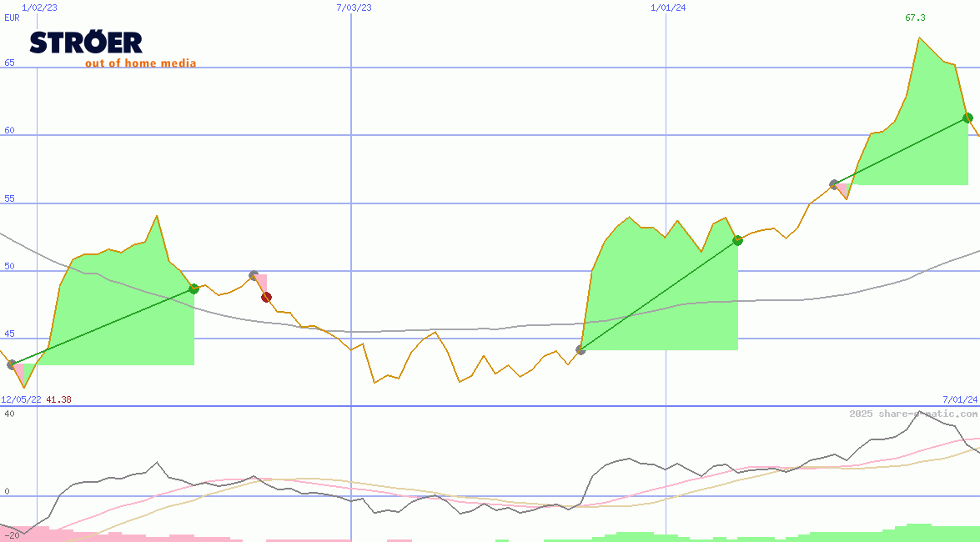980x542 pixels.
Task: Click the green exit dot near 48.5 EUR
Action: tap(193, 289)
